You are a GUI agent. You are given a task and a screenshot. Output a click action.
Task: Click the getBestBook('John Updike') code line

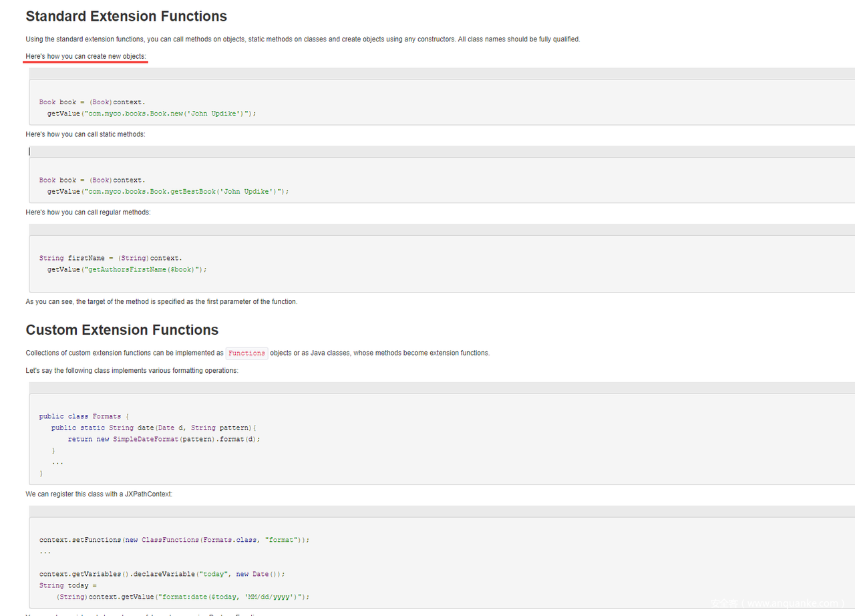click(x=168, y=192)
